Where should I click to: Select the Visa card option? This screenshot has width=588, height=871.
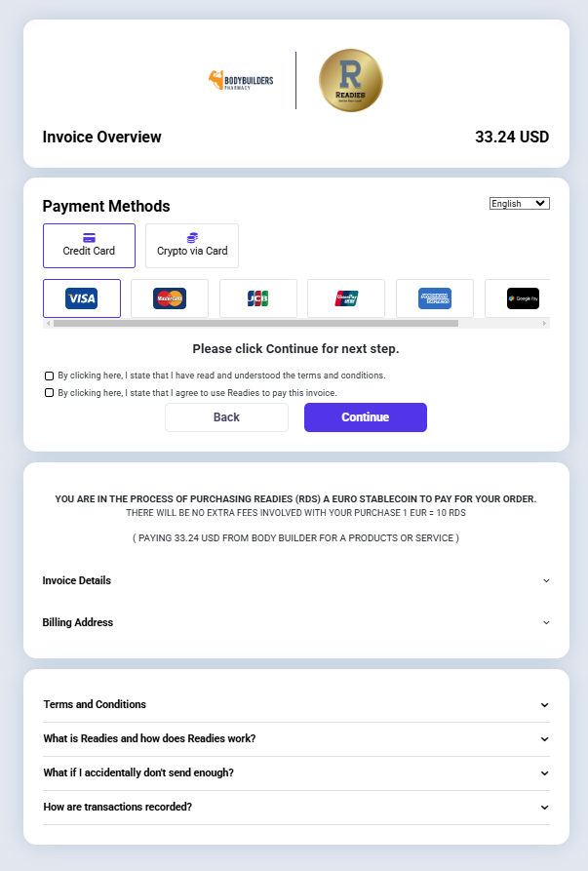click(82, 298)
